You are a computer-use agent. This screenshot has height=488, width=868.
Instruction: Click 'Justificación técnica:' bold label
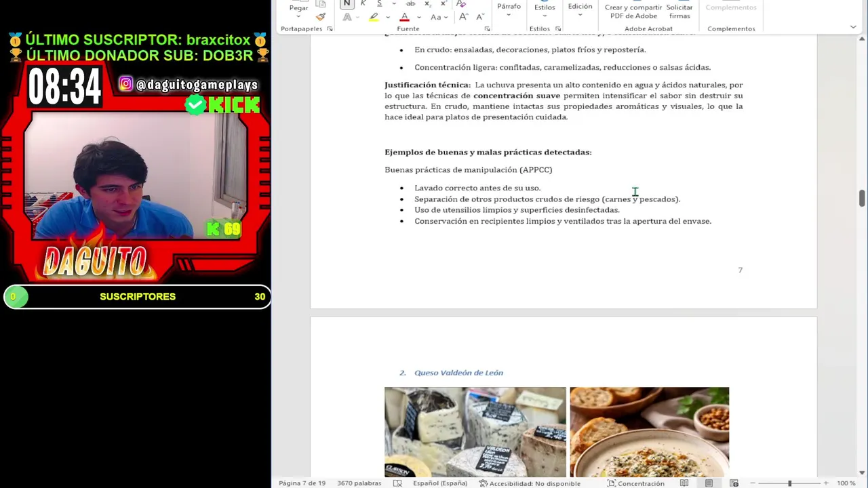(x=427, y=85)
